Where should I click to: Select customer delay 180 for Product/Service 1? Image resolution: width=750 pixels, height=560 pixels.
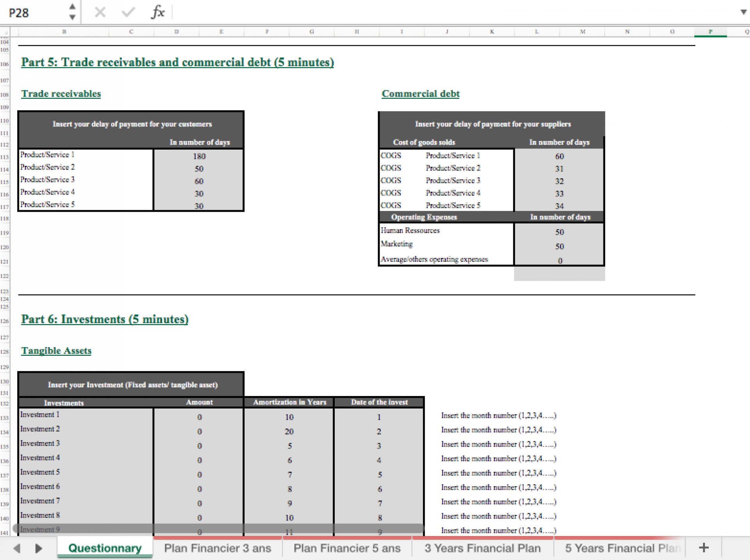point(199,156)
